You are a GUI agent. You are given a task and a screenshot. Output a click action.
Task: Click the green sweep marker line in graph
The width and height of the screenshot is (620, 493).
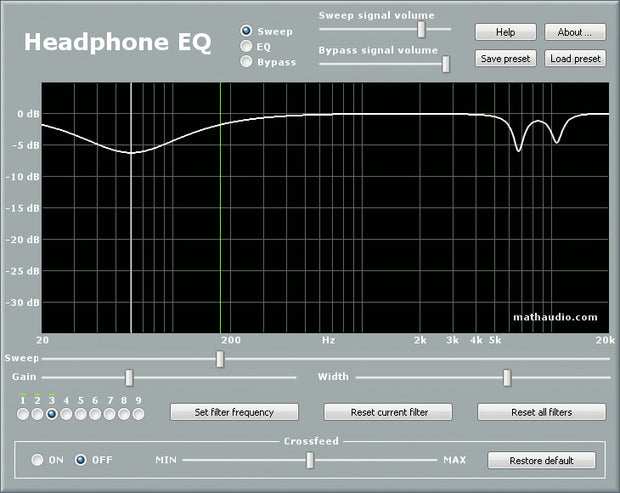[x=220, y=208]
